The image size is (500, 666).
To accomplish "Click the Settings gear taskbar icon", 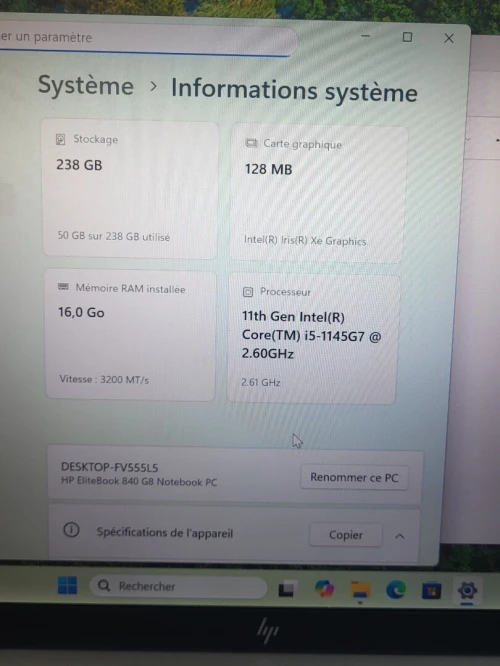I will click(x=467, y=590).
